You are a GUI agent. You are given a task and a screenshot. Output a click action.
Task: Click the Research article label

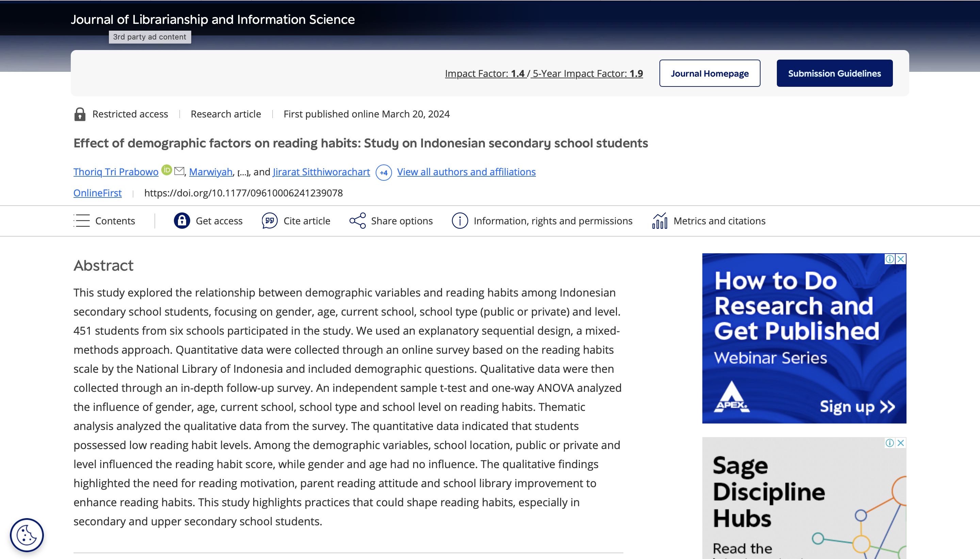click(226, 114)
